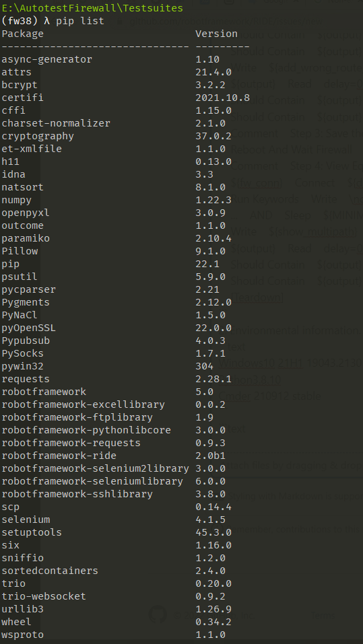This screenshot has height=644, width=363.
Task: Select the cryptography package name
Action: (38, 136)
